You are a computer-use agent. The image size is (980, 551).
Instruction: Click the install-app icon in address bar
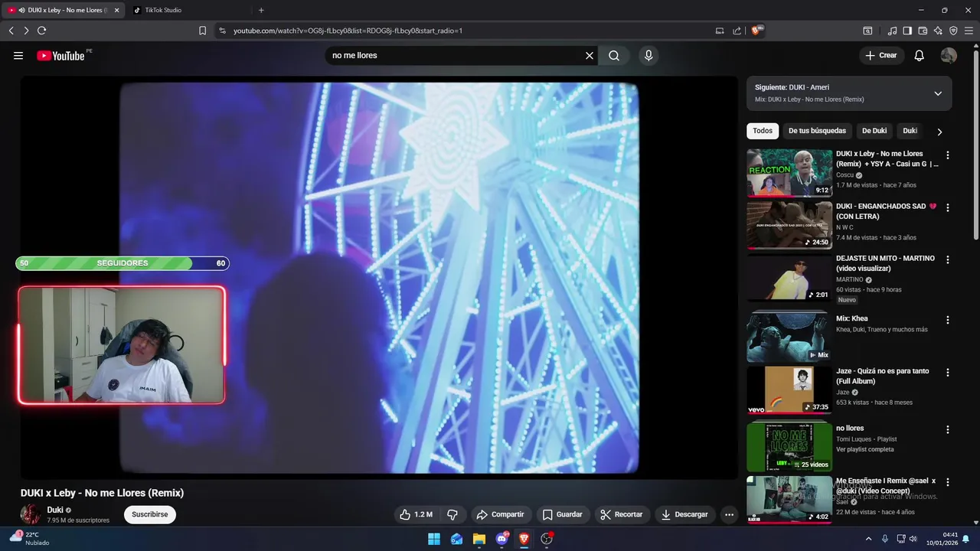(x=720, y=31)
